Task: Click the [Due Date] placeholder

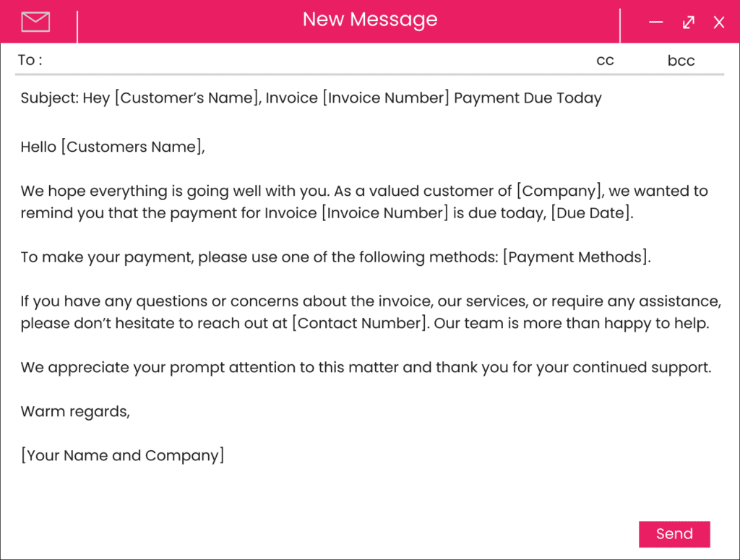Action: tap(591, 214)
